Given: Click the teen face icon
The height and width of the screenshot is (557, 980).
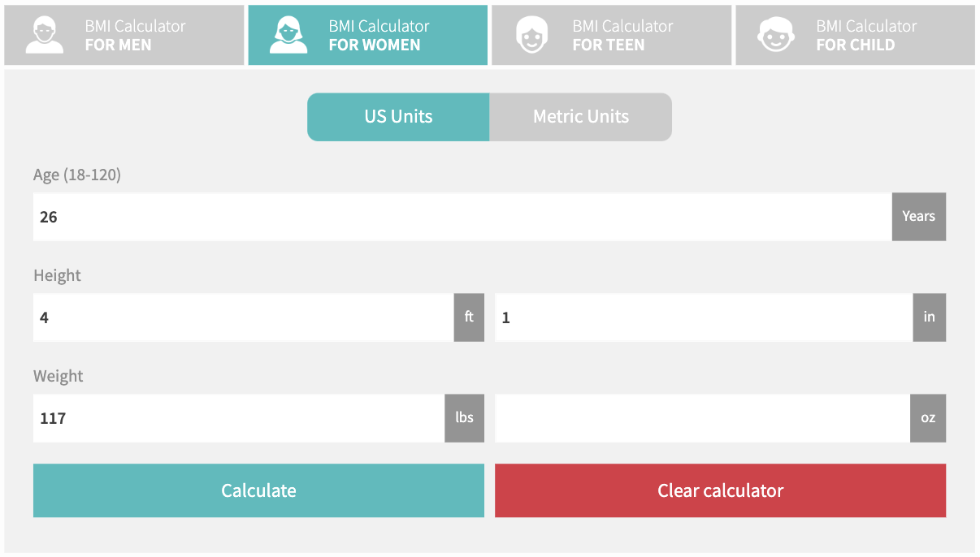Looking at the screenshot, I should pos(532,35).
